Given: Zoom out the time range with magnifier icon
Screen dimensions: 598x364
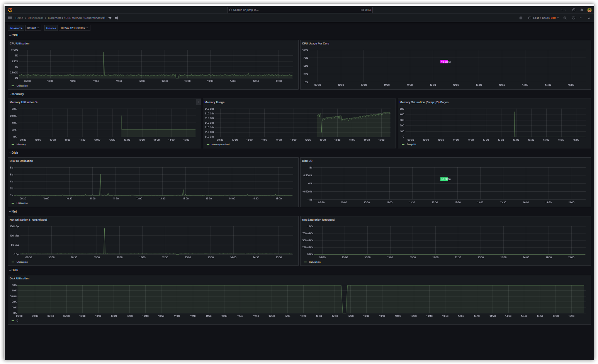Looking at the screenshot, I should [x=565, y=18].
